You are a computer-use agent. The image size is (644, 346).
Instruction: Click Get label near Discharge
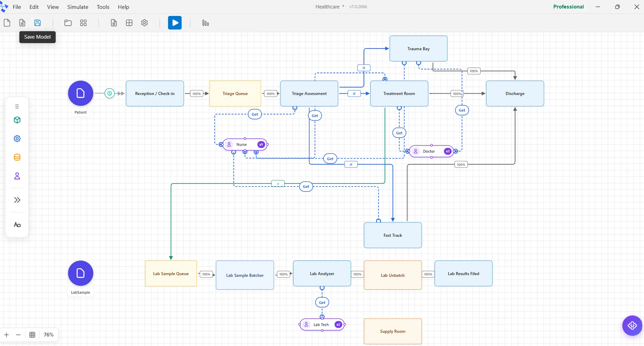click(x=462, y=110)
